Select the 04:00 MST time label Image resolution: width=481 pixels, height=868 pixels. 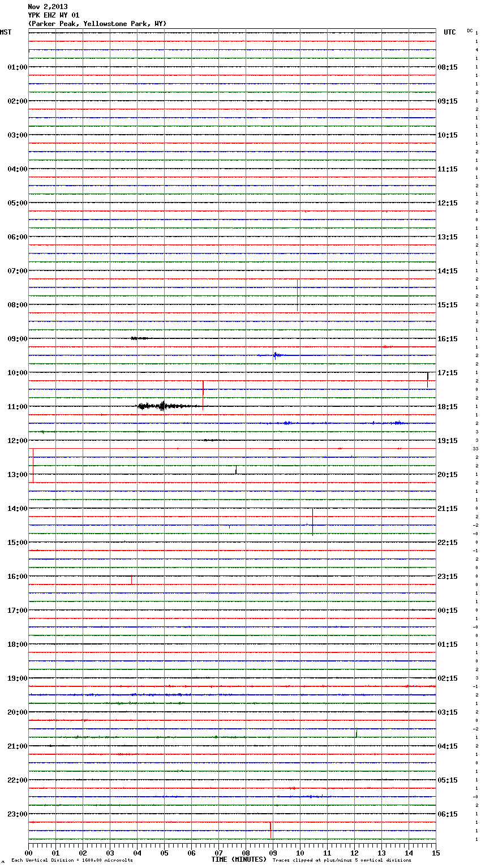coord(18,169)
